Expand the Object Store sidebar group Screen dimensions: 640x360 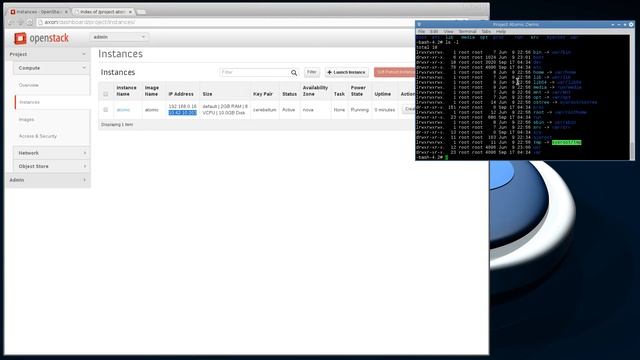coord(51,167)
